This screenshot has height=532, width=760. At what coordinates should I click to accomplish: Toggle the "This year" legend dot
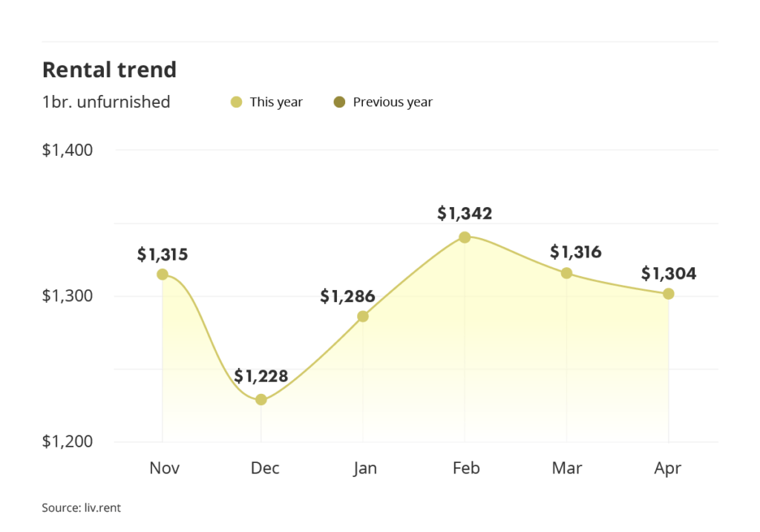237,102
